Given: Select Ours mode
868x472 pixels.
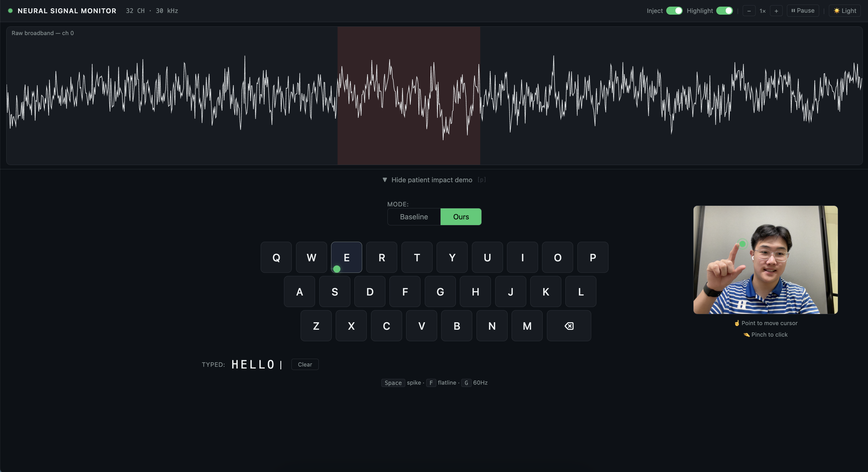Looking at the screenshot, I should (461, 217).
